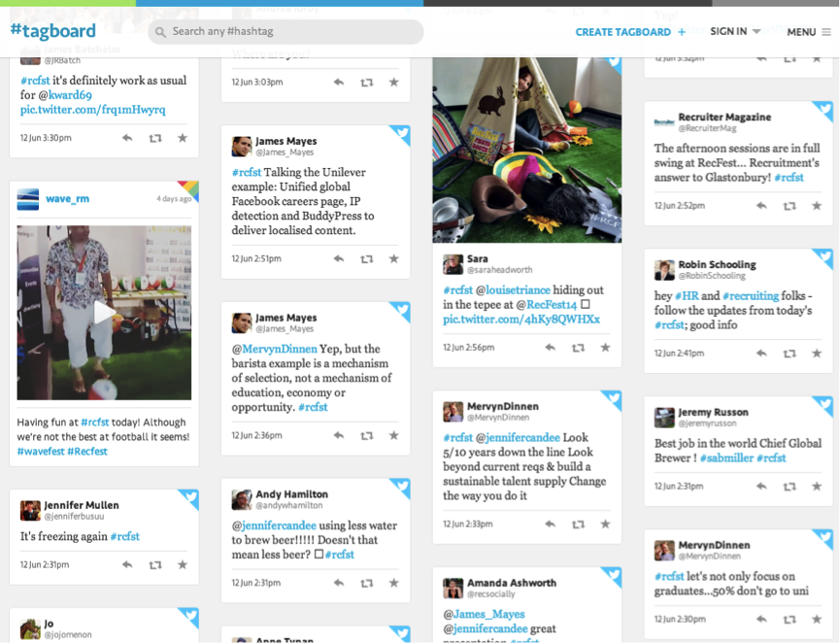Click CREATE TAGBOARD in the header
840x643 pixels.
click(x=630, y=32)
